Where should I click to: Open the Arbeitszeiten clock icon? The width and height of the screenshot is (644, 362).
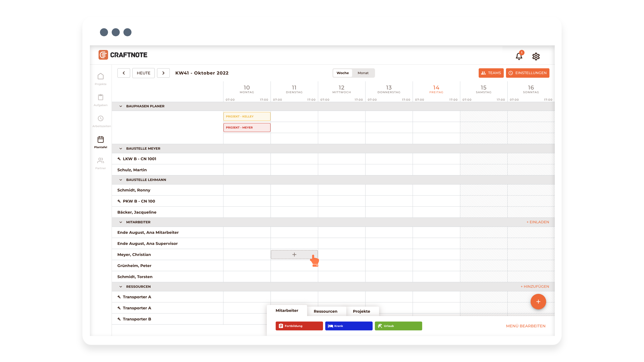(100, 118)
